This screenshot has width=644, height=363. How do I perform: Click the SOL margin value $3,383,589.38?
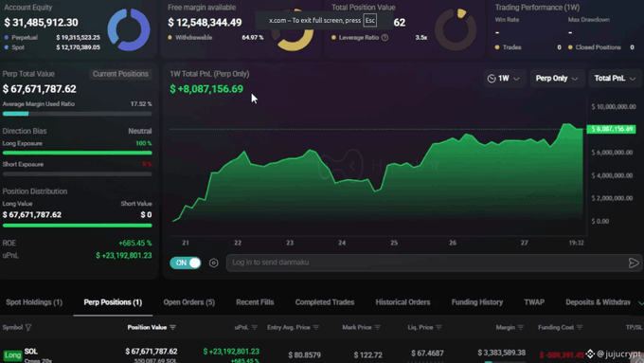502,353
